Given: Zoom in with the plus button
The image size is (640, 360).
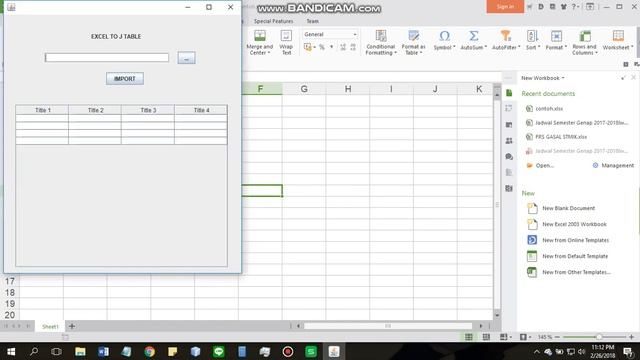Looking at the screenshot, I should click(x=631, y=337).
